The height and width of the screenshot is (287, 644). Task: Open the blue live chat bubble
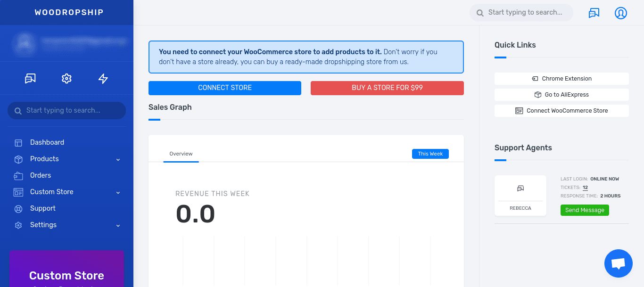tap(619, 263)
